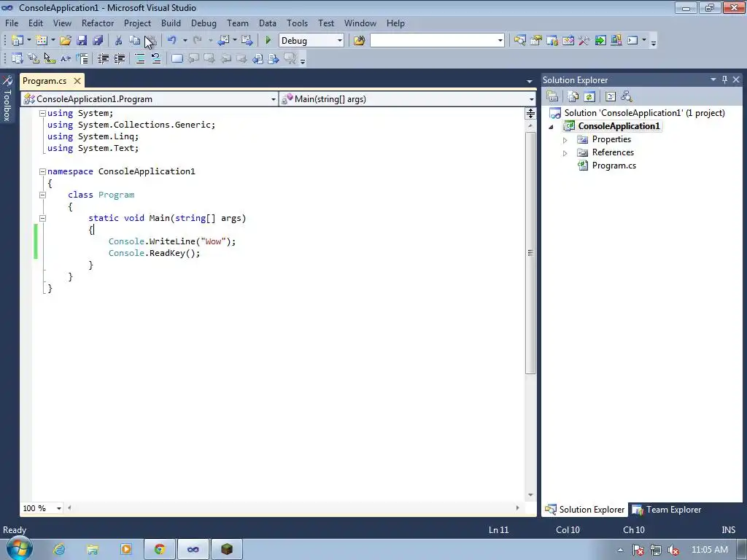Click View Class Diagram icon in Solution Explorer
The height and width of the screenshot is (560, 747).
[x=627, y=97]
